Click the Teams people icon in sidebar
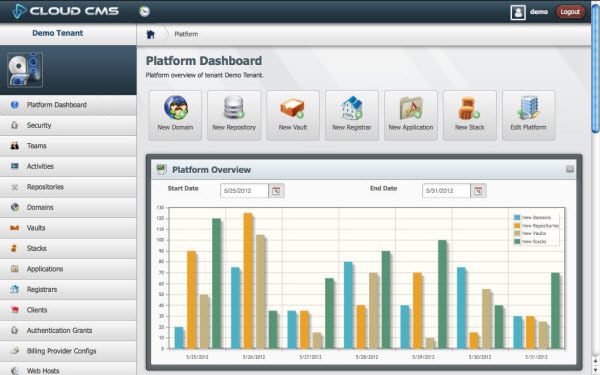600x375 pixels. 15,146
